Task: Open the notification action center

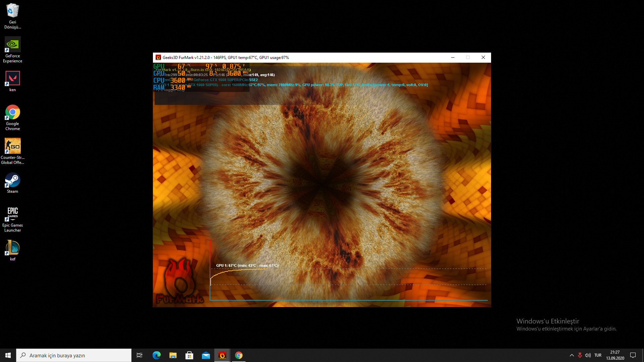Action: 633,355
